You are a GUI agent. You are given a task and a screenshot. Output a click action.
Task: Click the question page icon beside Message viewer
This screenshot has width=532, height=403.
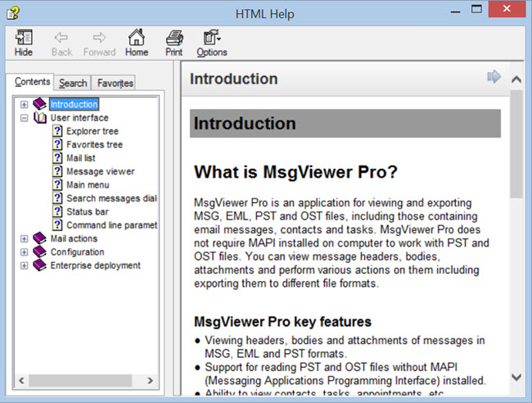coord(57,171)
